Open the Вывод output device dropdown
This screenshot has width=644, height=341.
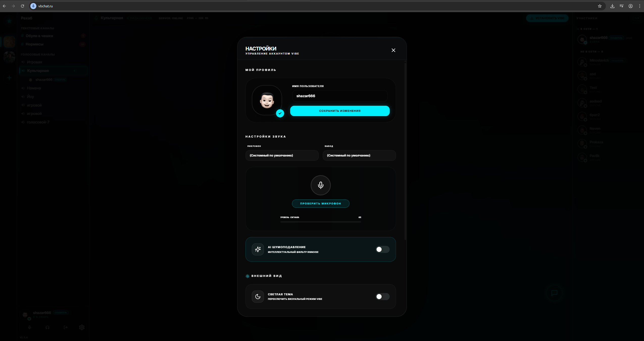tap(359, 155)
